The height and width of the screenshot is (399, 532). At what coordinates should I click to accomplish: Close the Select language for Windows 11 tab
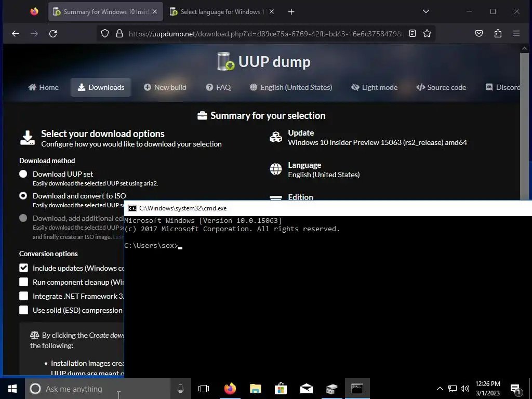click(271, 11)
